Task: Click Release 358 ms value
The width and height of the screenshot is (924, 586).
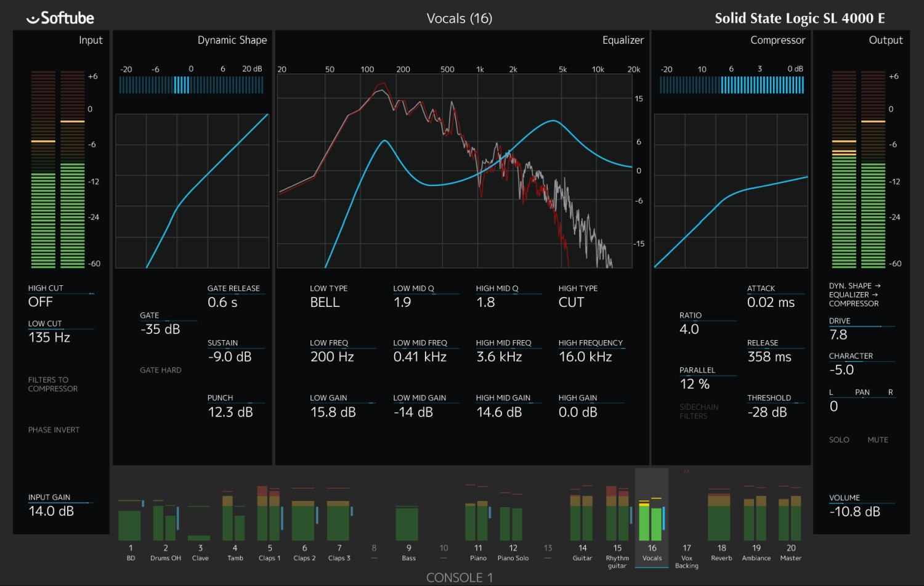Action: pyautogui.click(x=769, y=357)
